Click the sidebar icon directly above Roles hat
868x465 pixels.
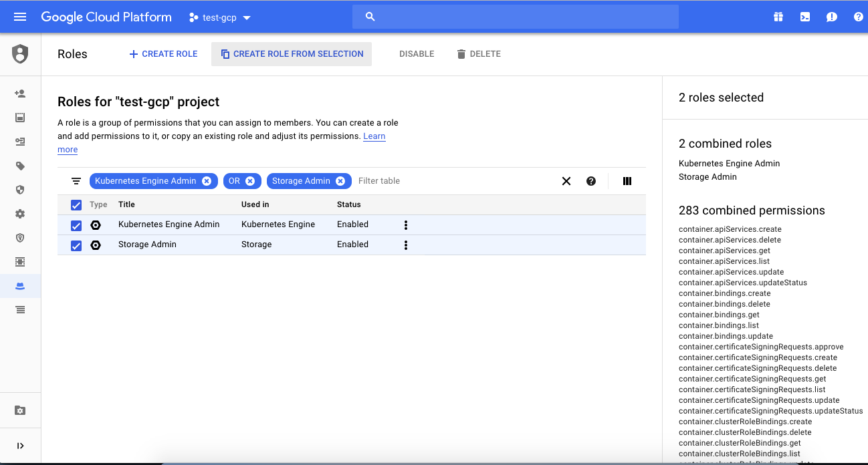pos(20,262)
